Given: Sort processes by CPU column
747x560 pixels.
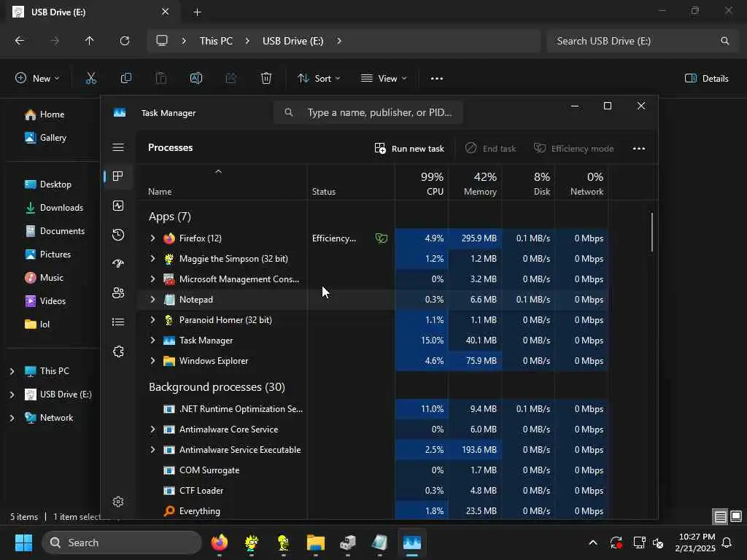Looking at the screenshot, I should 422,183.
